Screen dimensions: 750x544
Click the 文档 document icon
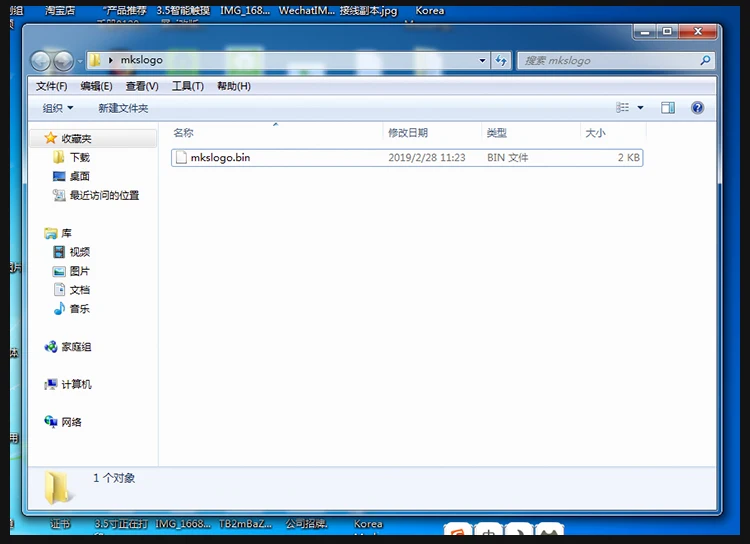pyautogui.click(x=59, y=289)
